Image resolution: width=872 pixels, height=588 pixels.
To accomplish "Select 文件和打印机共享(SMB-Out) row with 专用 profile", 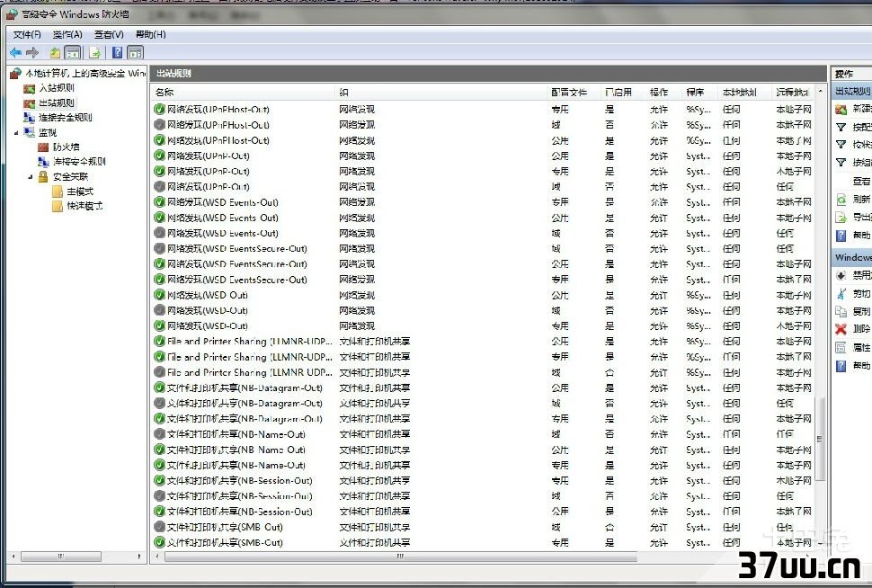I will [x=483, y=542].
